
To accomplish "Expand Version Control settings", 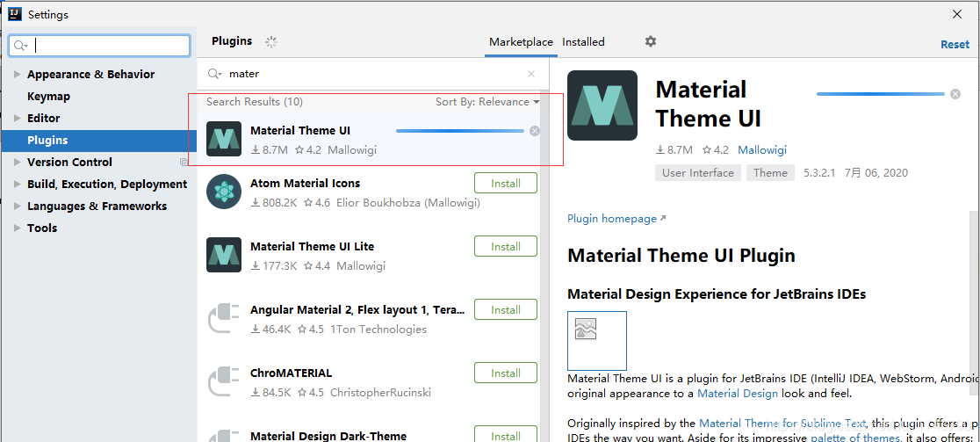I will point(17,162).
